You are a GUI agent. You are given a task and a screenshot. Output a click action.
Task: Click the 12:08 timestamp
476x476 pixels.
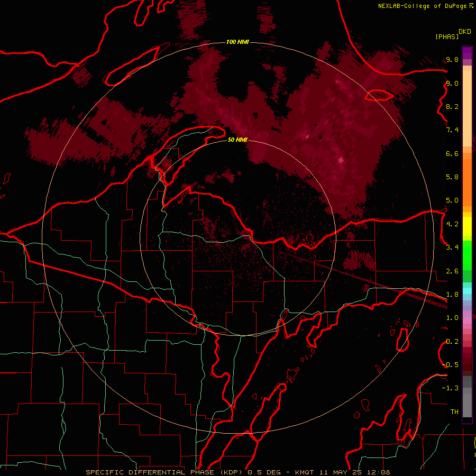point(378,472)
